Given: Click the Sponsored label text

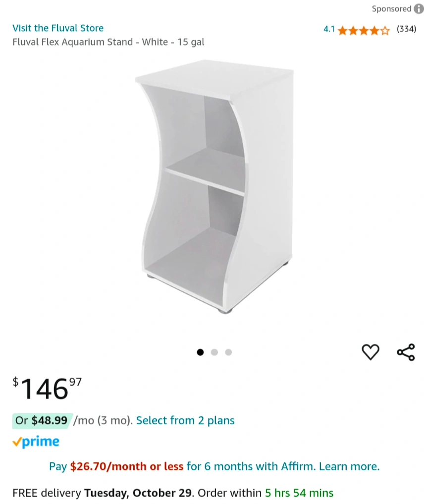Looking at the screenshot, I should point(392,9).
